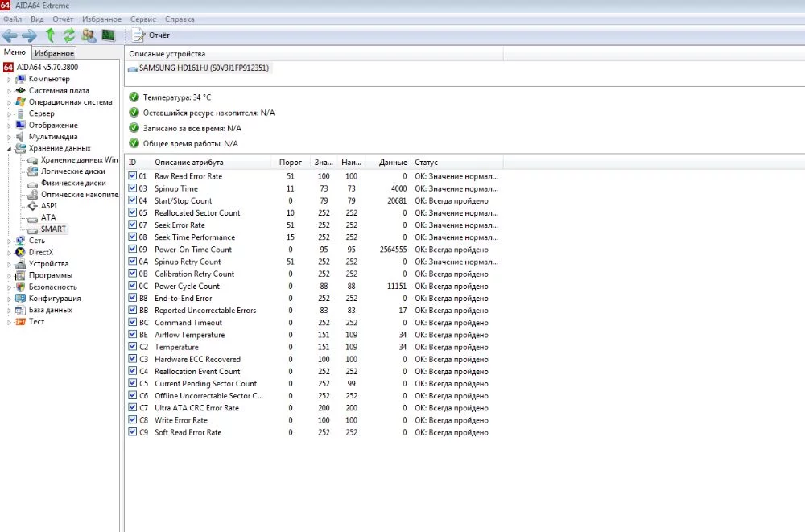Refresh data with the green circular arrows icon
The width and height of the screenshot is (805, 532).
click(x=69, y=35)
